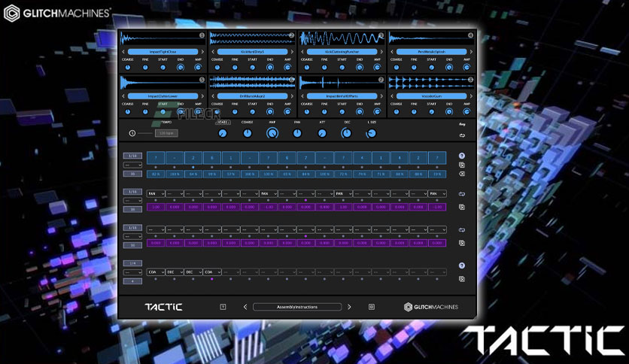Toggle the magenta step 4 dot on the COA/DEC row
629x364 pixels.
pyautogui.click(x=212, y=279)
